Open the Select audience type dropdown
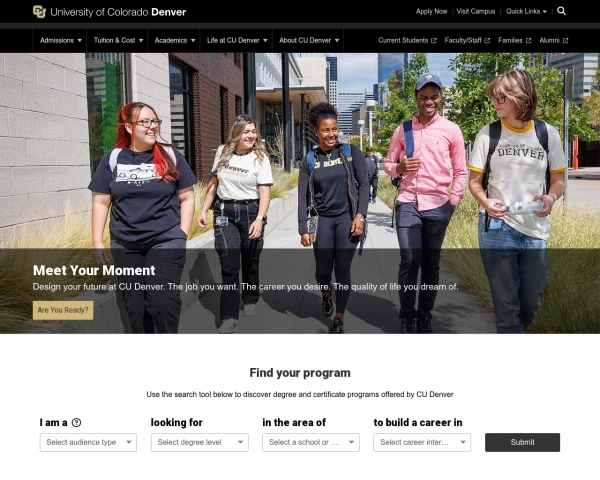 pos(88,442)
